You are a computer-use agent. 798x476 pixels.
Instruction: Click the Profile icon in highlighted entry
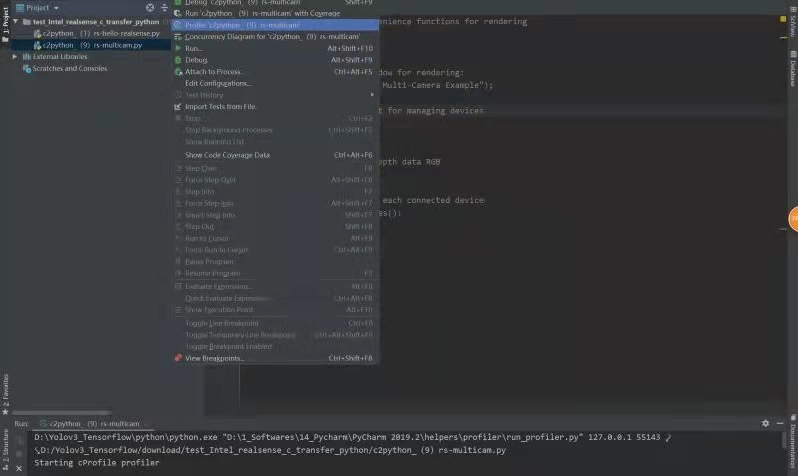click(178, 25)
